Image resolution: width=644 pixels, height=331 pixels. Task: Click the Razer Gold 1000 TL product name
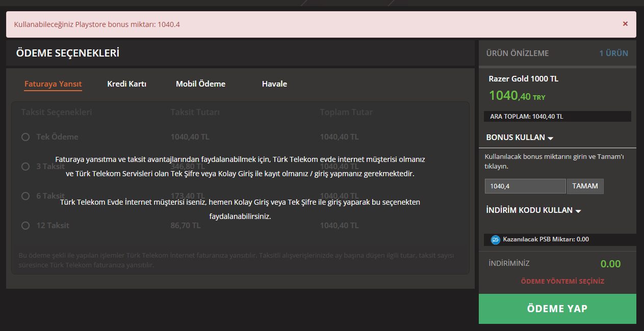pyautogui.click(x=523, y=79)
